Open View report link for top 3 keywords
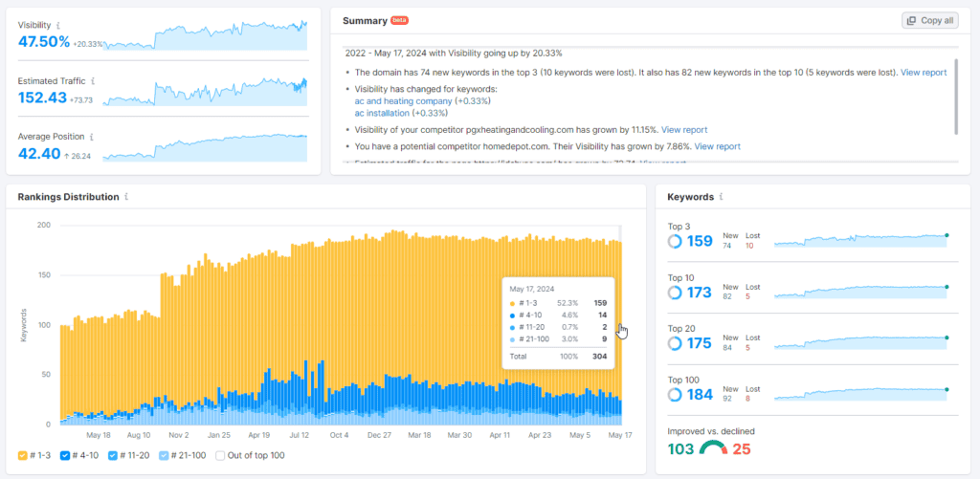 [924, 73]
